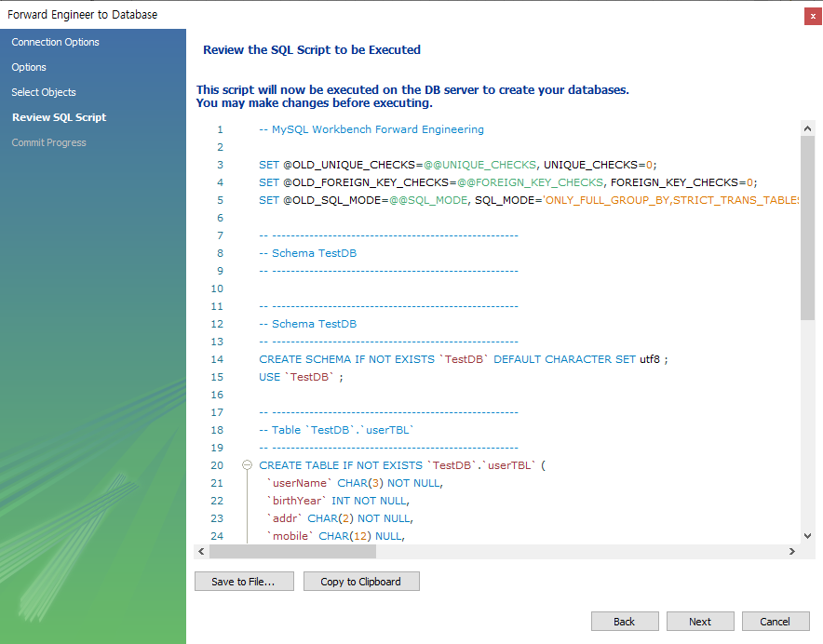823x644 pixels.
Task: Click the Schema TestDB comment on line 8
Action: tap(307, 253)
